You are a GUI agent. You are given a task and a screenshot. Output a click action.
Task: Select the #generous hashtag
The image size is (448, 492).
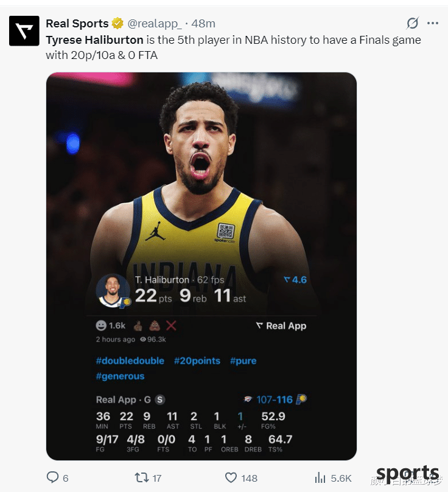click(x=121, y=376)
